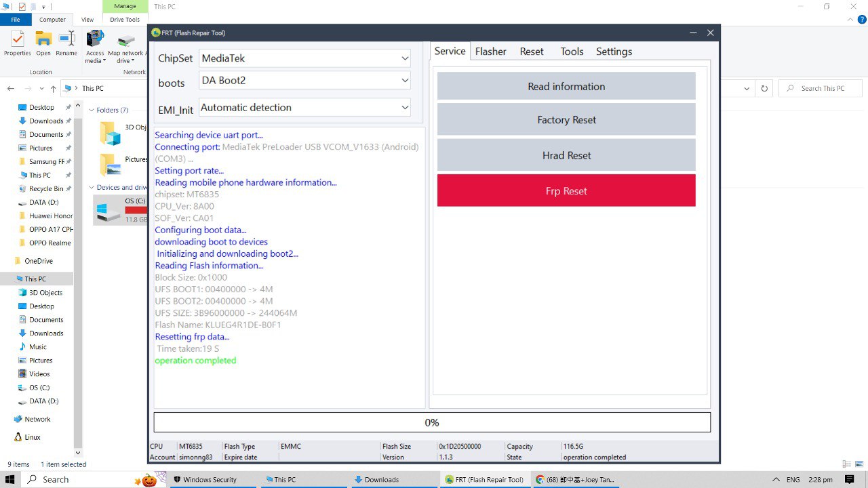
Task: Select the 'Resetting frp data...' log line
Action: click(x=192, y=337)
